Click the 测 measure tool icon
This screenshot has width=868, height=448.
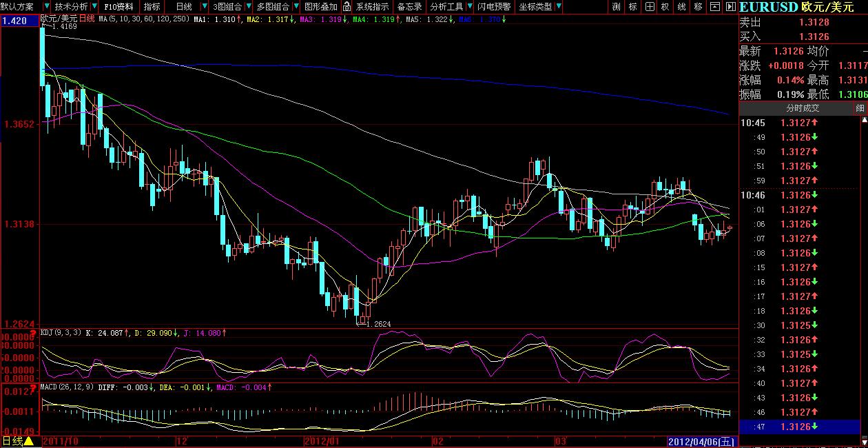617,6
